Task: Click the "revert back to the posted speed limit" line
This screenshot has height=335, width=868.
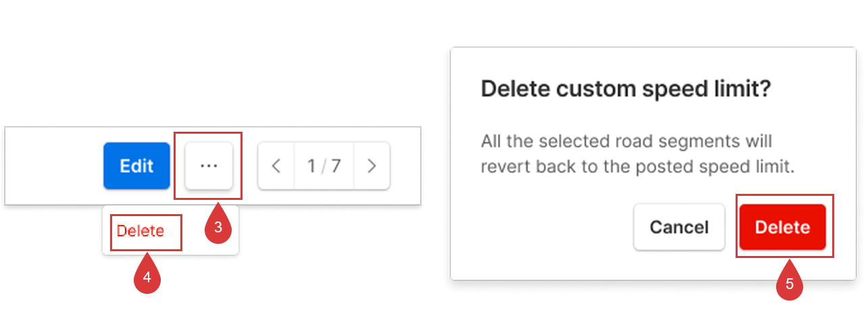Action: (x=637, y=167)
